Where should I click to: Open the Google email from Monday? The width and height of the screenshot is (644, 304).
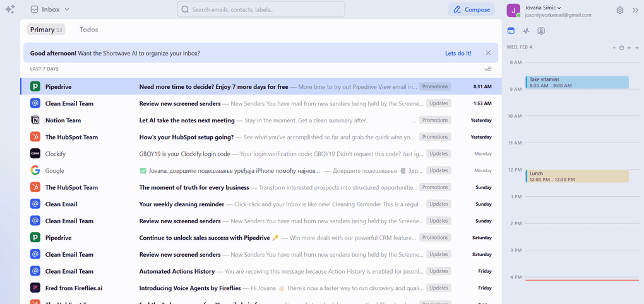261,171
